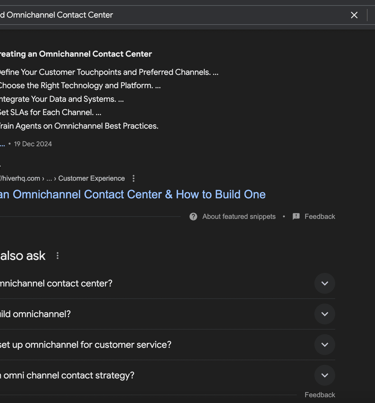Click the hiverhq.com breadcrumb URL
The height and width of the screenshot is (403, 375).
(x=62, y=179)
